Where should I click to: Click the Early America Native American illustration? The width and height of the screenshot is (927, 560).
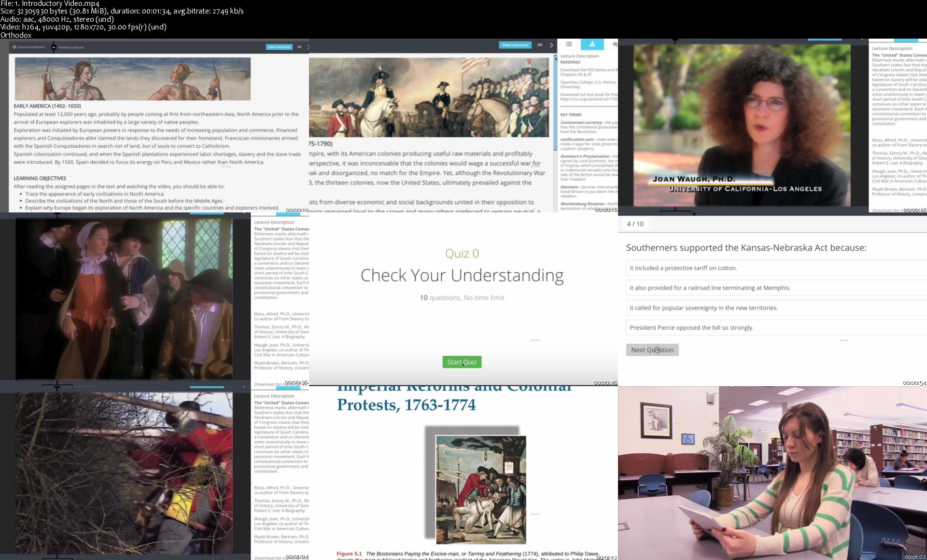click(133, 79)
